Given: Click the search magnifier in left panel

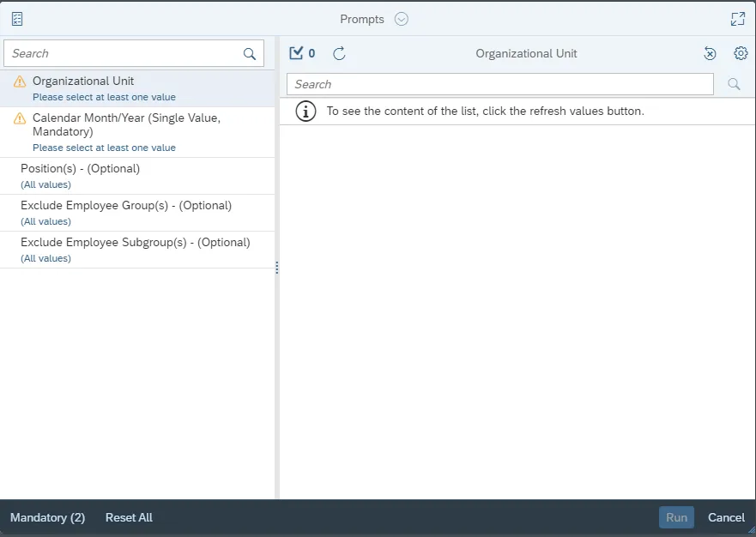Looking at the screenshot, I should click(x=250, y=54).
